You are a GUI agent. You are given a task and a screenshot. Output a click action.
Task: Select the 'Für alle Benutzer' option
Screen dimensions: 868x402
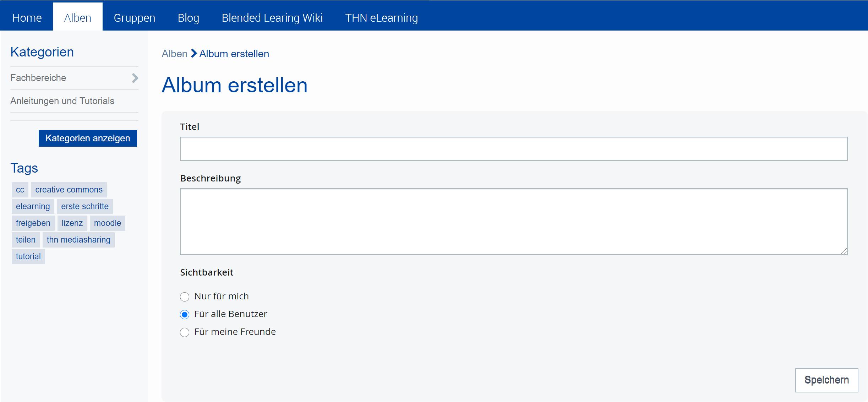(185, 314)
